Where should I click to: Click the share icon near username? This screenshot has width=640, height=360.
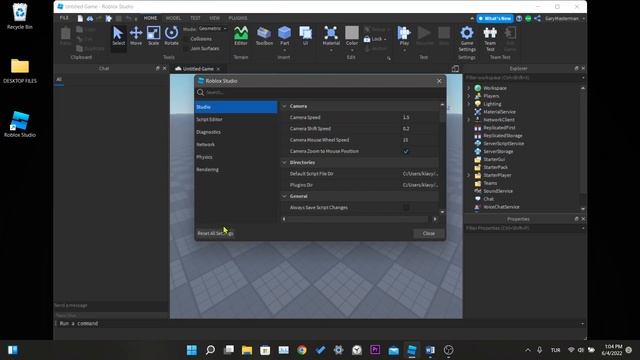pos(538,18)
